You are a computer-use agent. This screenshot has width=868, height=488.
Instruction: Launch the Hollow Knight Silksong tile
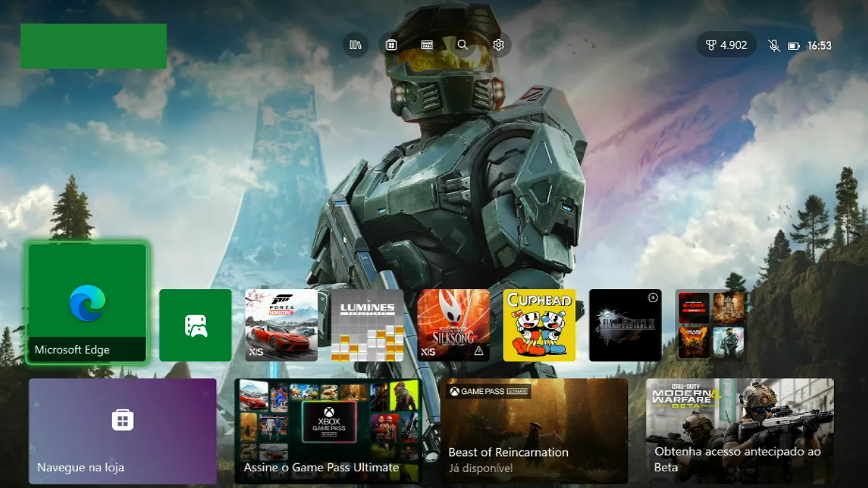click(454, 325)
